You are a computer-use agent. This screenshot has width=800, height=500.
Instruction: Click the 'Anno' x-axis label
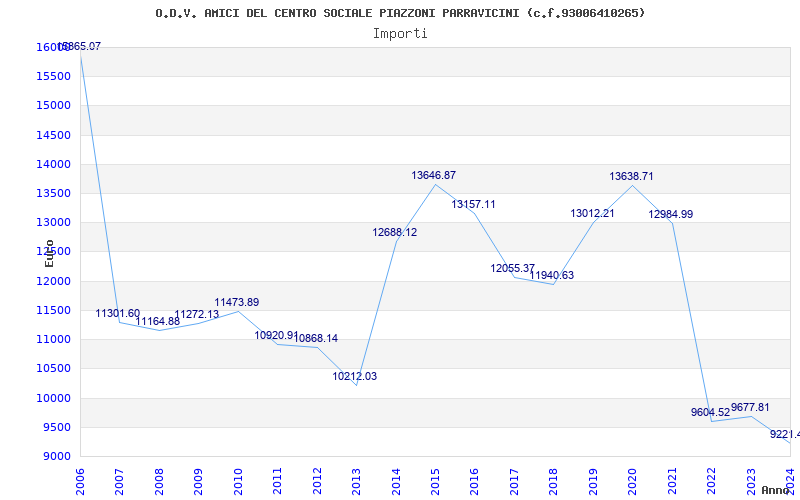pyautogui.click(x=776, y=490)
